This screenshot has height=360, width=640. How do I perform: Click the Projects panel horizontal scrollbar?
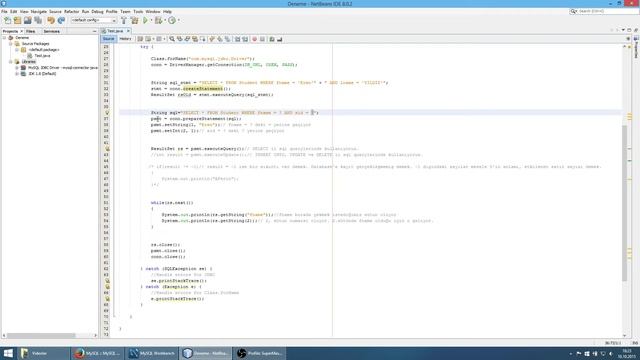[x=41, y=336]
